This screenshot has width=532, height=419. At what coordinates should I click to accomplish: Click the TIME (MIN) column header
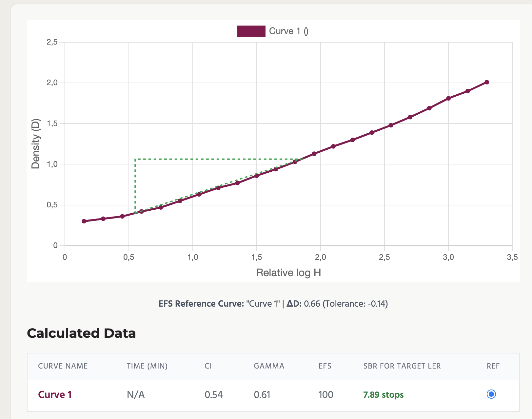[x=147, y=366]
